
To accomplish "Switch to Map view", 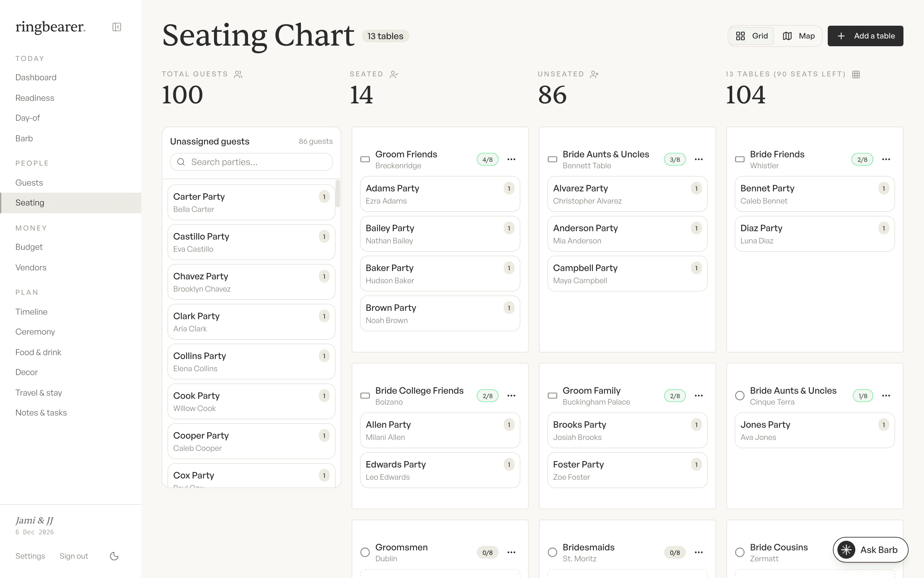I will click(798, 36).
